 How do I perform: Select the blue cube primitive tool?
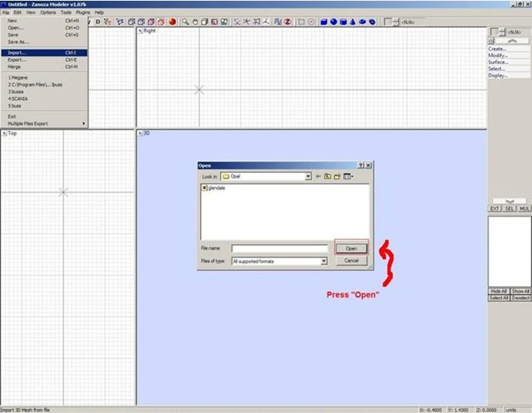[x=324, y=22]
